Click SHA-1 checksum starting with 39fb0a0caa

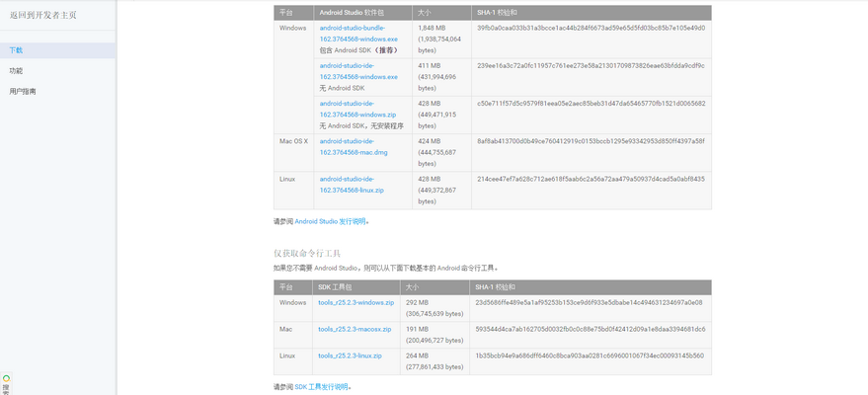coord(591,28)
